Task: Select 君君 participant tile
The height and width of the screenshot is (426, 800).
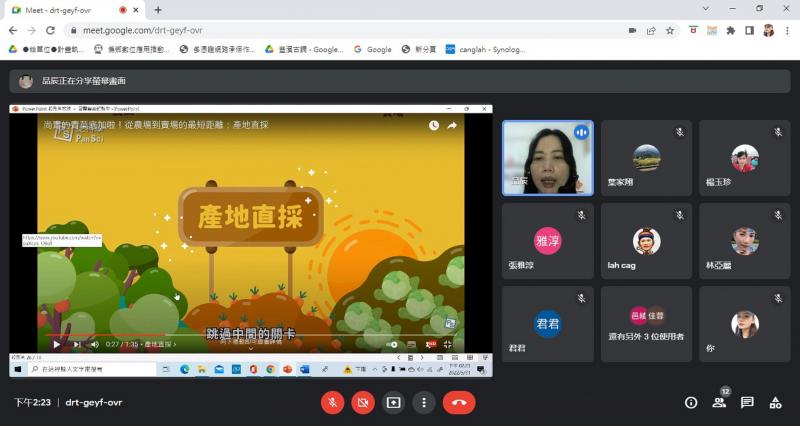Action: click(x=548, y=324)
